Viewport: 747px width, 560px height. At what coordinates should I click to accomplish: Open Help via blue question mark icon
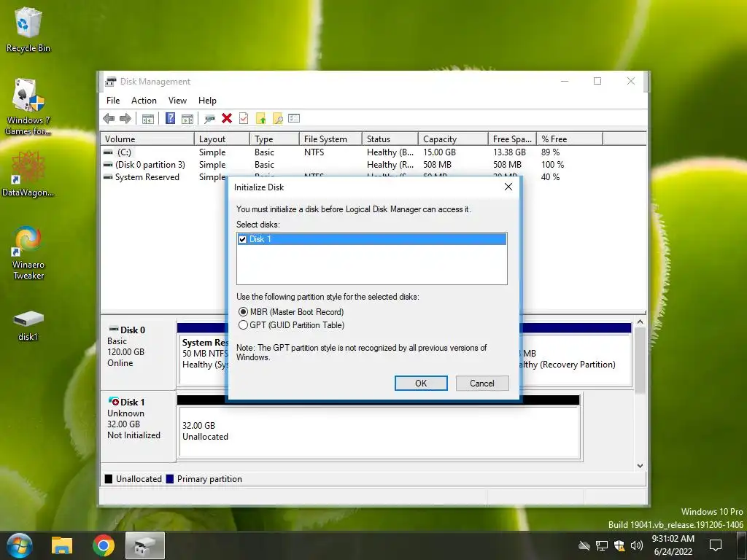(x=170, y=118)
